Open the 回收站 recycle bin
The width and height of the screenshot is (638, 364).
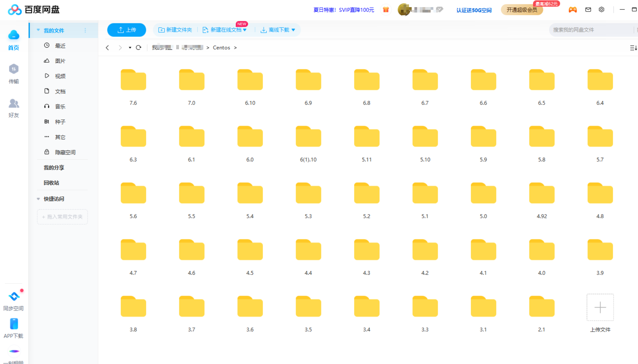51,183
